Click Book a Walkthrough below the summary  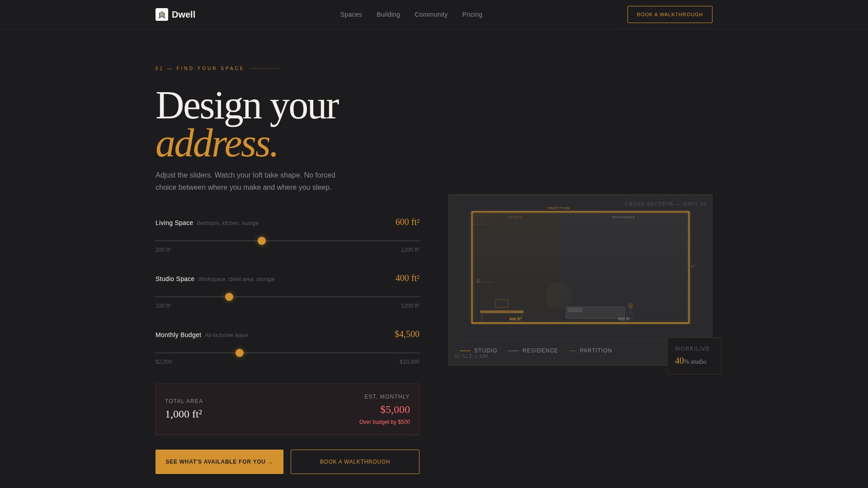(x=355, y=462)
